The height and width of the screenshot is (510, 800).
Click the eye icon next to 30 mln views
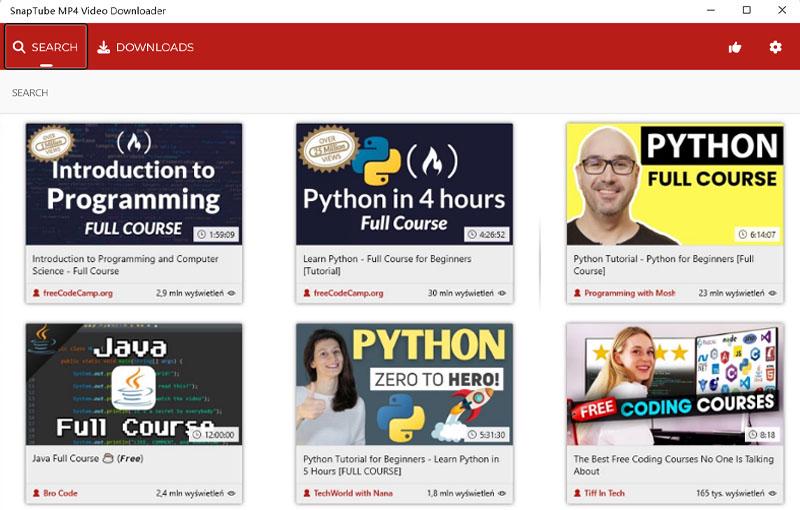pyautogui.click(x=502, y=293)
